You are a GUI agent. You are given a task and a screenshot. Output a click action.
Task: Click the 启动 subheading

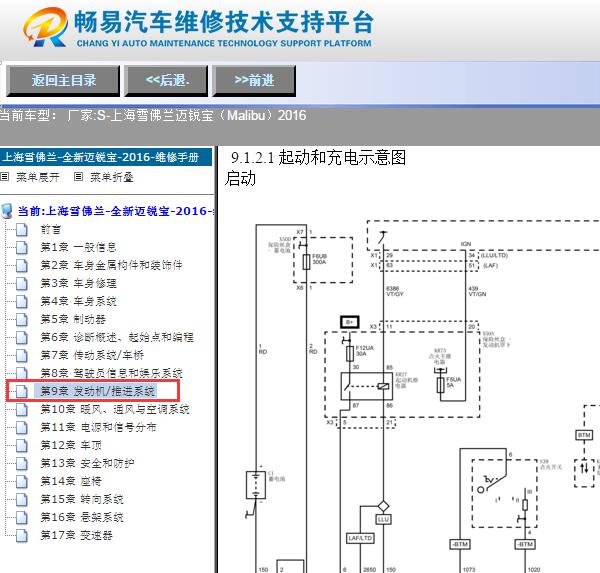[x=240, y=178]
